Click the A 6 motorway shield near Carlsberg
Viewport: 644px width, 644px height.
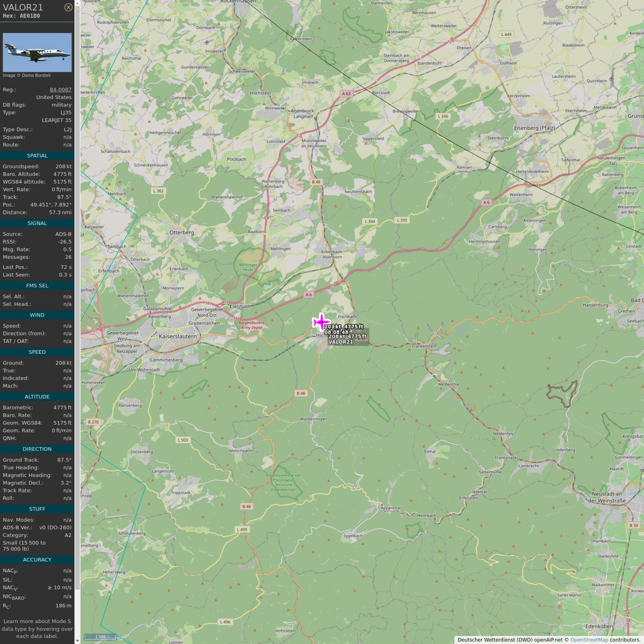pos(486,203)
